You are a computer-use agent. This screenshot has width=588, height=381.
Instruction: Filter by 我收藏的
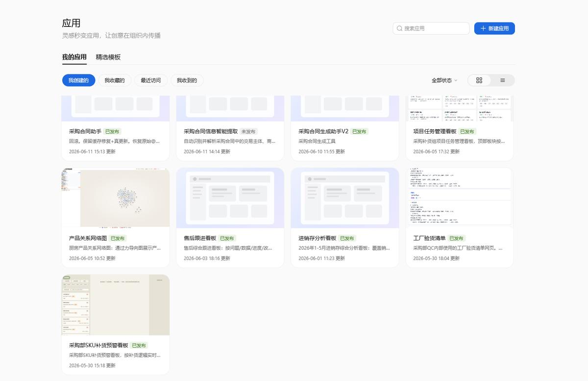(115, 80)
